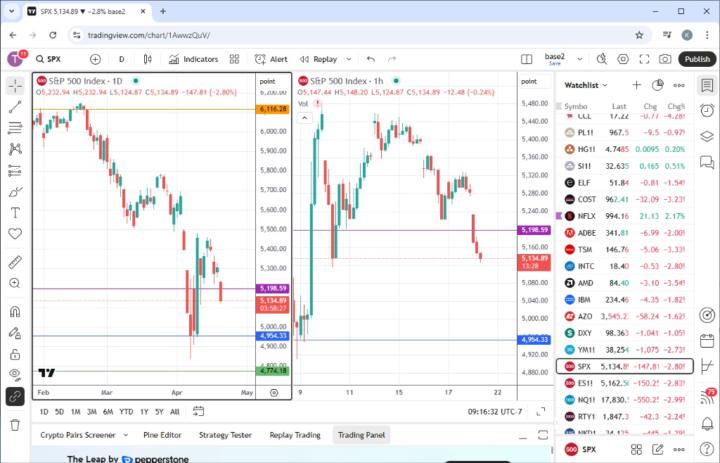Image resolution: width=720 pixels, height=463 pixels.
Task: Activate the zoom in tool
Action: pyautogui.click(x=15, y=283)
